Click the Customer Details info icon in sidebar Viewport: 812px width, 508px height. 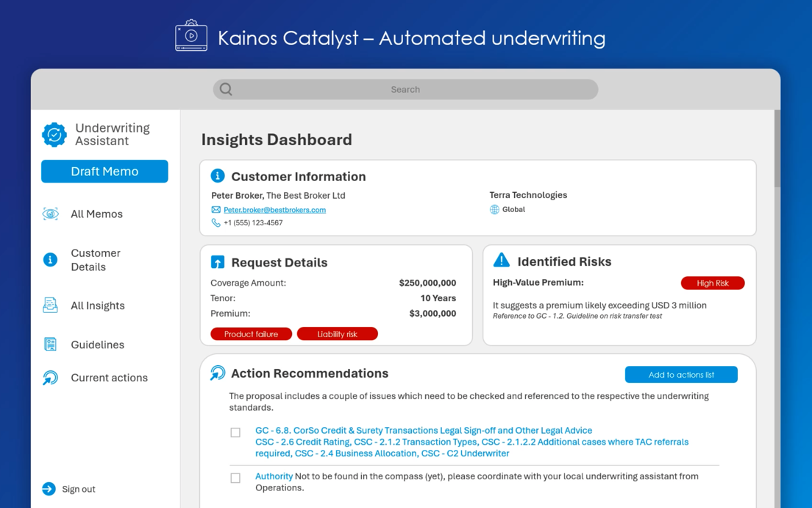(50, 260)
